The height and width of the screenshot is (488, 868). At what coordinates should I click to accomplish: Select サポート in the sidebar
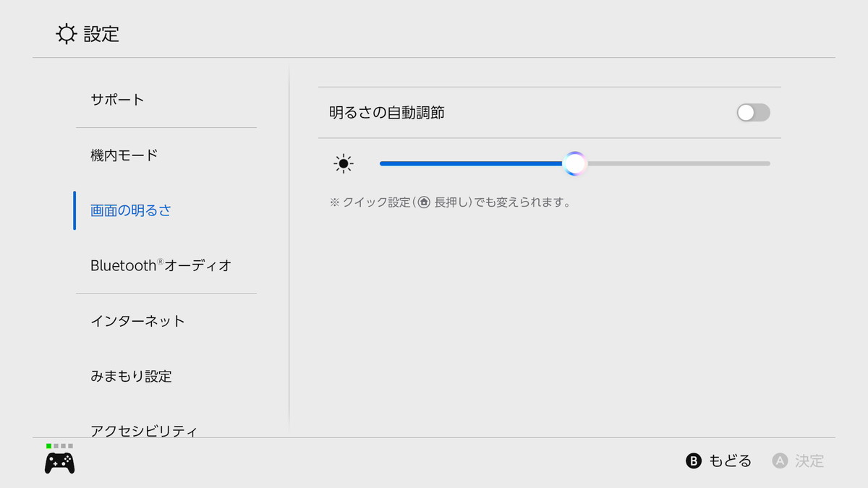(117, 100)
